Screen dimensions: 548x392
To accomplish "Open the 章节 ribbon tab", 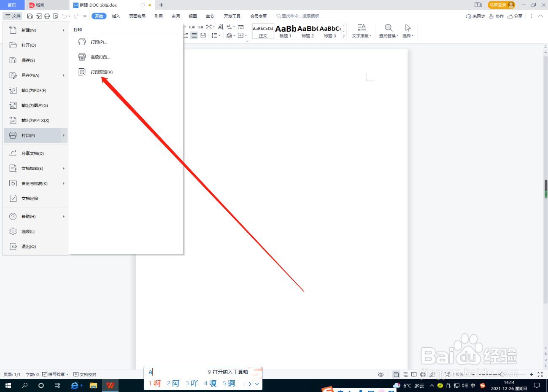I will 210,16.
